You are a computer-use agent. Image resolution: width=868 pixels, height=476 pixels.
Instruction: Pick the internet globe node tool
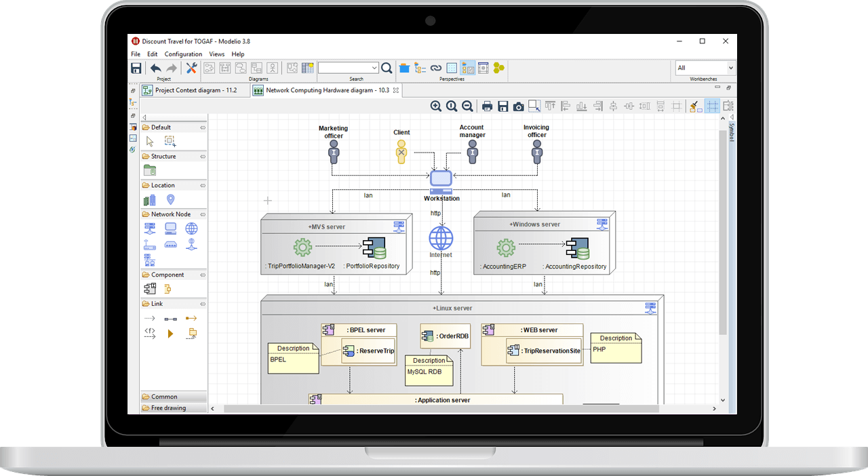click(192, 229)
